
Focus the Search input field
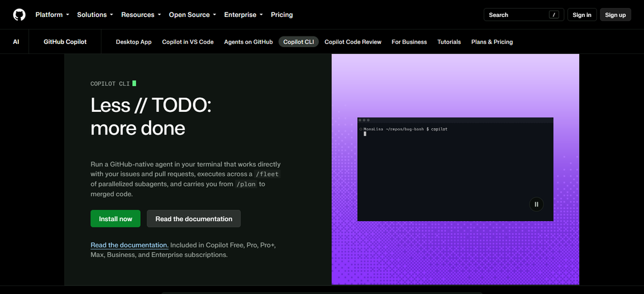click(x=524, y=14)
